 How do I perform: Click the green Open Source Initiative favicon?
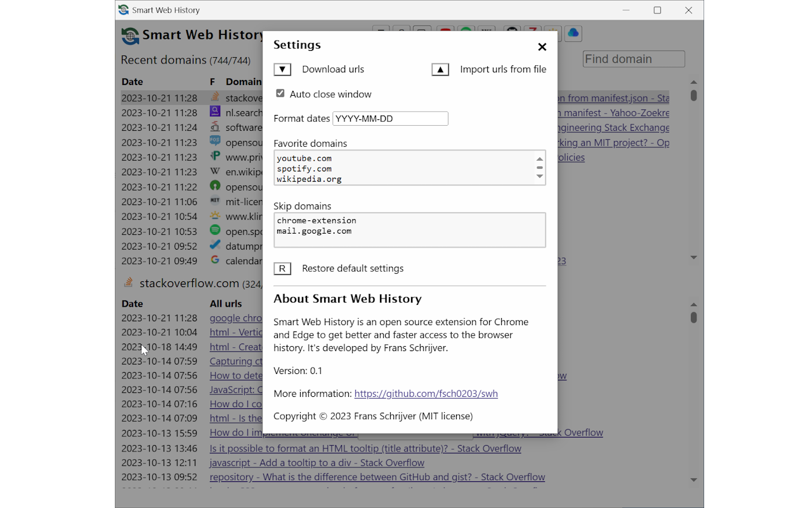tap(215, 186)
